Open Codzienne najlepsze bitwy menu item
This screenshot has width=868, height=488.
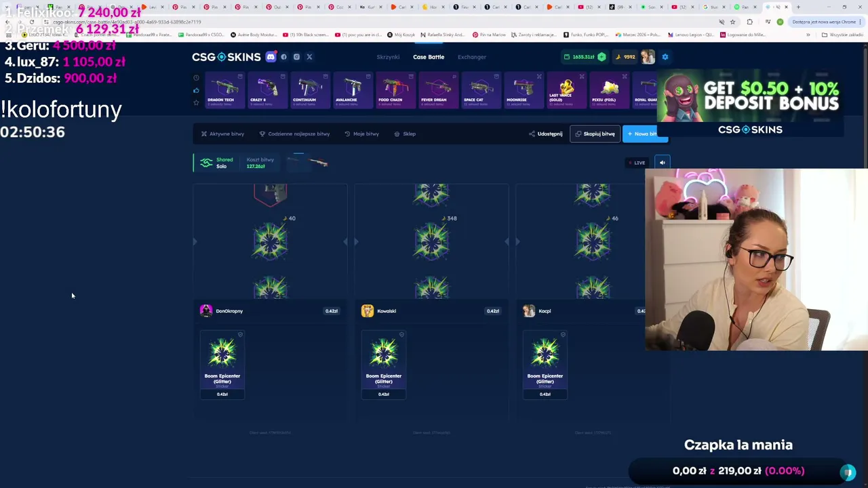pos(294,134)
